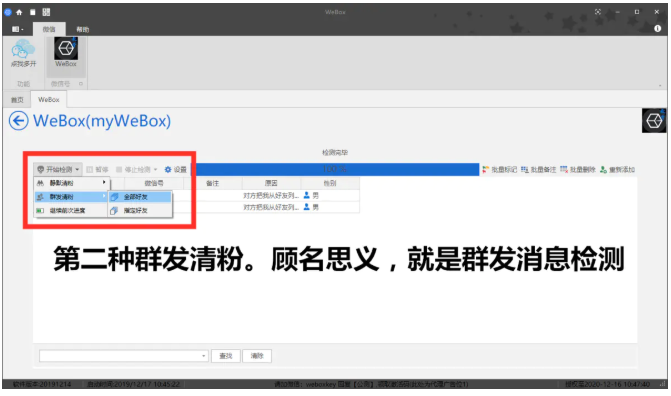The image size is (671, 396).
Task: Select 全部好友 in the submenu
Action: pos(140,197)
